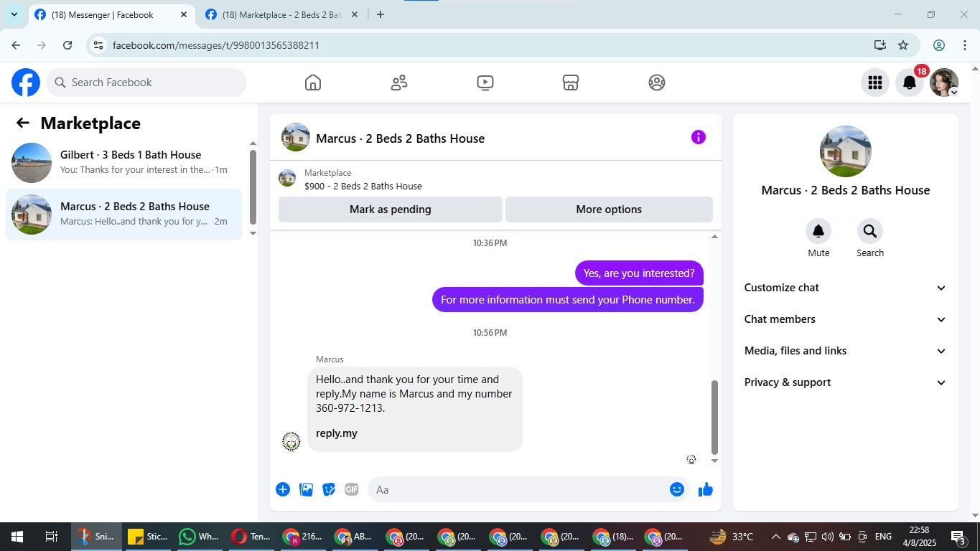Image resolution: width=980 pixels, height=551 pixels.
Task: Open $900 - 2 Beds 2 Baths listing
Action: click(363, 186)
